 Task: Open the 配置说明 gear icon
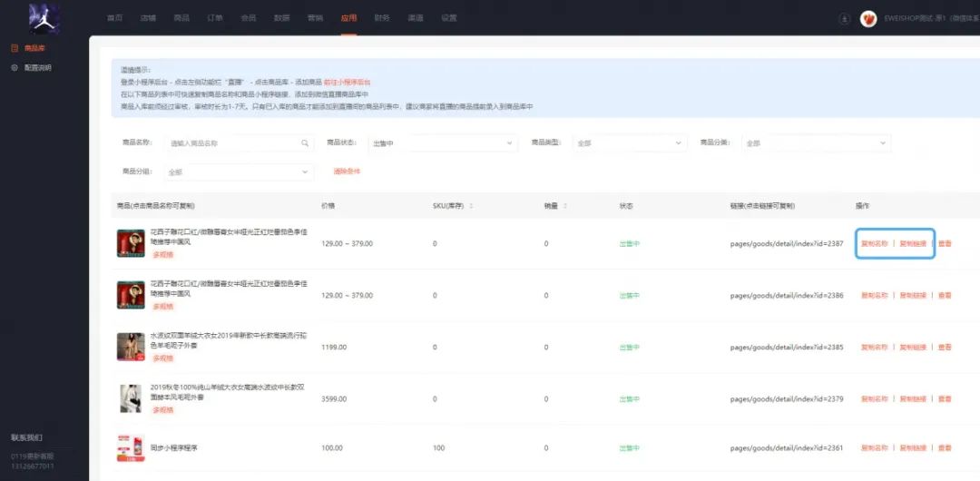[15, 67]
